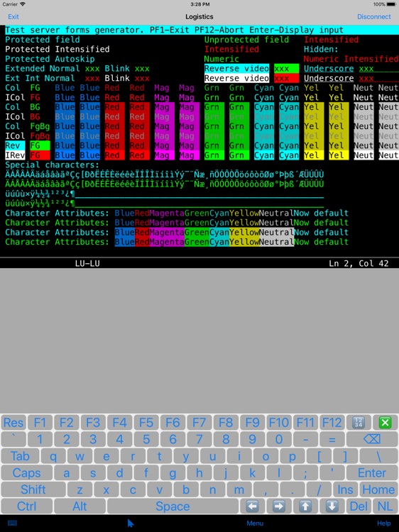The width and height of the screenshot is (399, 532).
Task: Click 'Ln 2, Col 42' status text
Action: 359,263
